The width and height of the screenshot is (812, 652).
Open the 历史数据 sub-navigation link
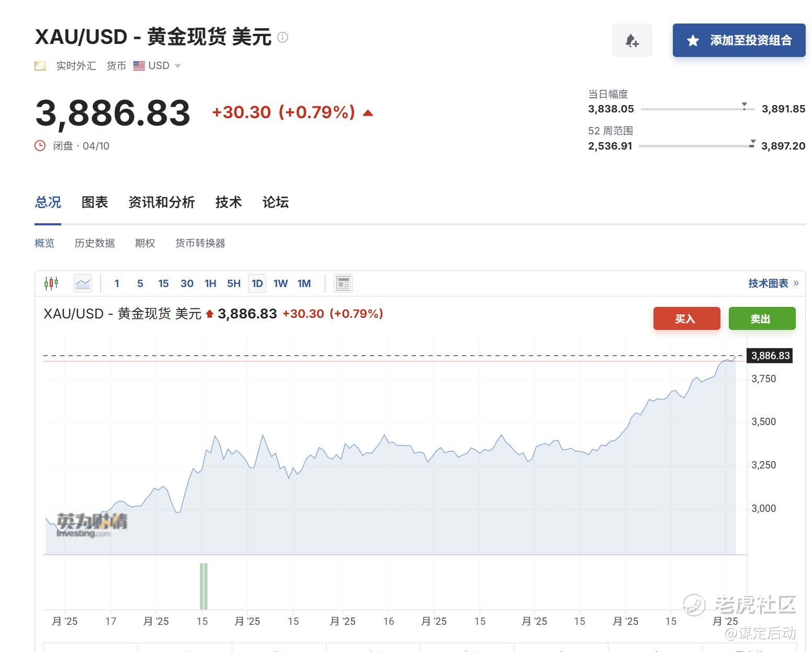pyautogui.click(x=95, y=243)
